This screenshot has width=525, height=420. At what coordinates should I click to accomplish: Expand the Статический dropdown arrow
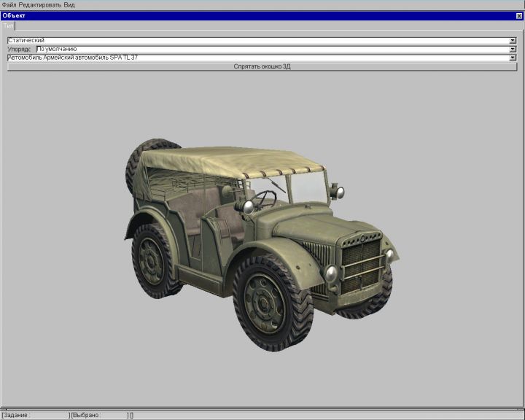(x=513, y=40)
